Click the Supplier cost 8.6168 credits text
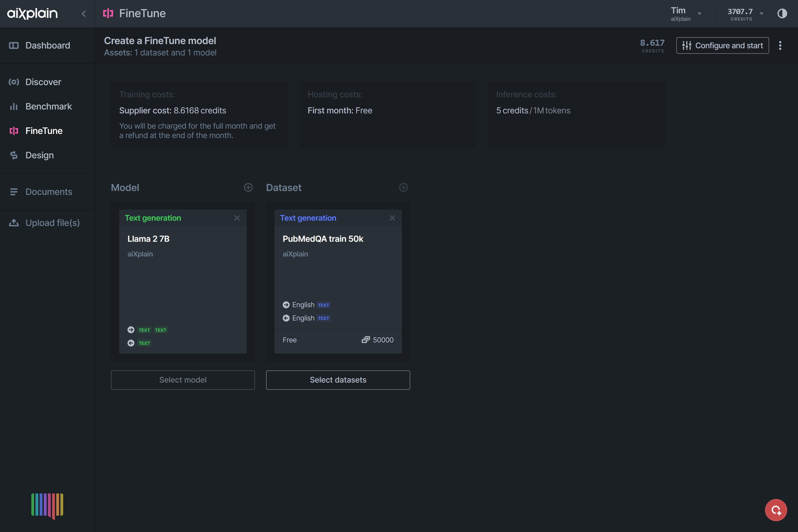Viewport: 798px width, 532px height. tap(173, 110)
